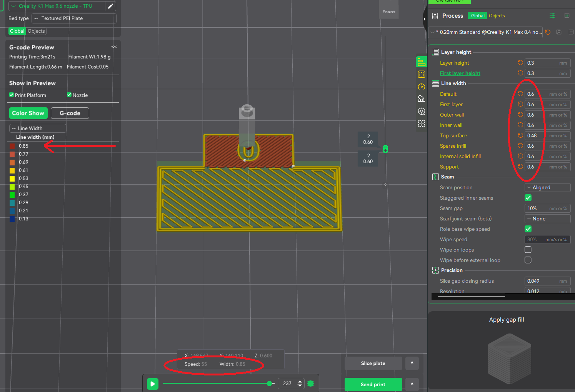Click the Send print button

[373, 384]
